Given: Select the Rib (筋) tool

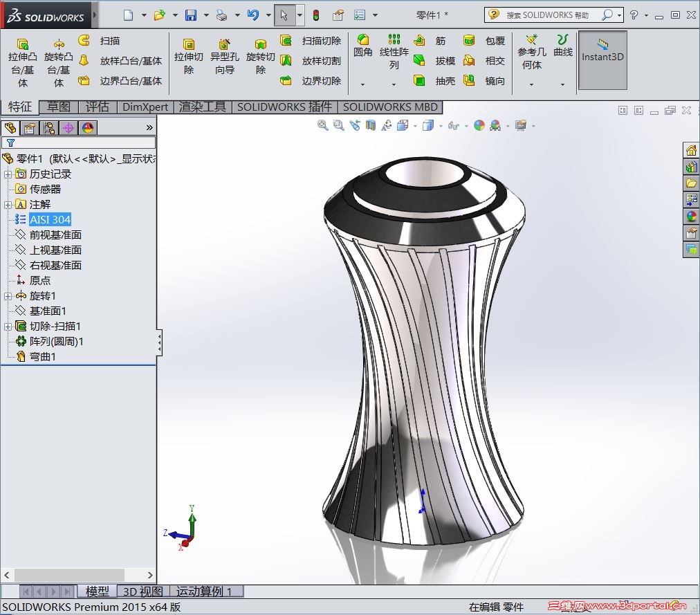Looking at the screenshot, I should (430, 41).
